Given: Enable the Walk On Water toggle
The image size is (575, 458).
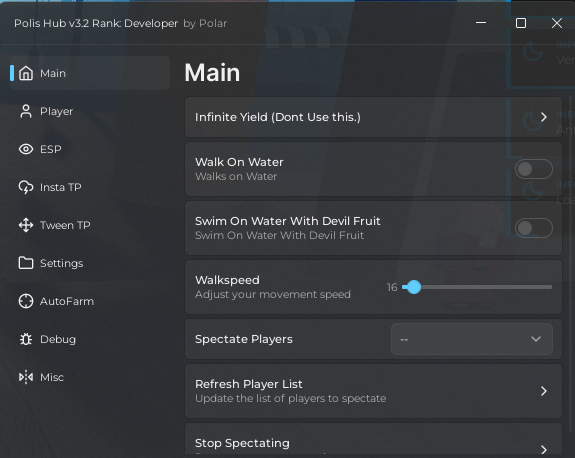Looking at the screenshot, I should [x=534, y=169].
